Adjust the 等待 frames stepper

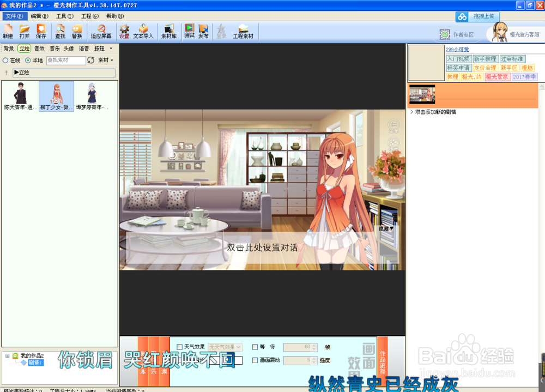(x=314, y=347)
